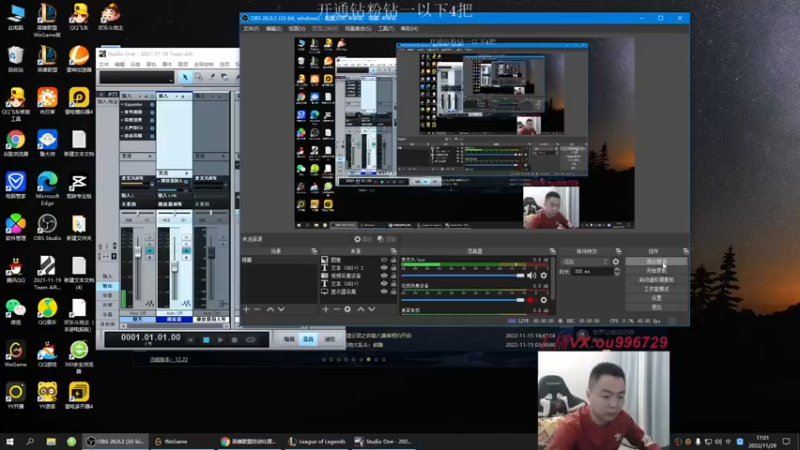Open the Recycle Bin on the desktop
The height and width of the screenshot is (450, 800).
pos(16,59)
